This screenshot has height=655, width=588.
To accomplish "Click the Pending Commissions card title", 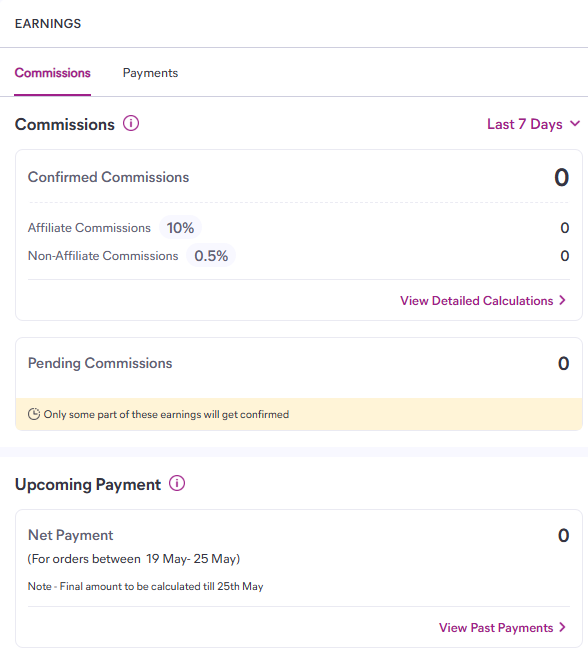I will click(100, 363).
